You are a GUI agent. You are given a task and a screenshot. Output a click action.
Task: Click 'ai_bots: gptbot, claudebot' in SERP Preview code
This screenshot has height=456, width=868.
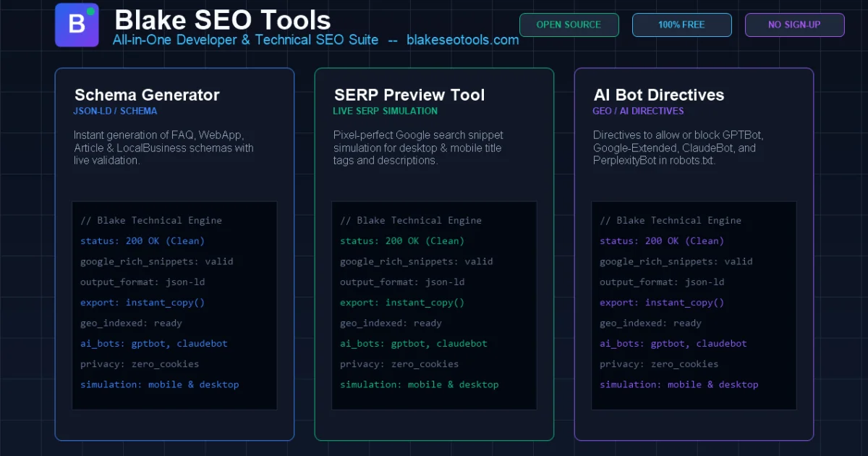click(414, 344)
